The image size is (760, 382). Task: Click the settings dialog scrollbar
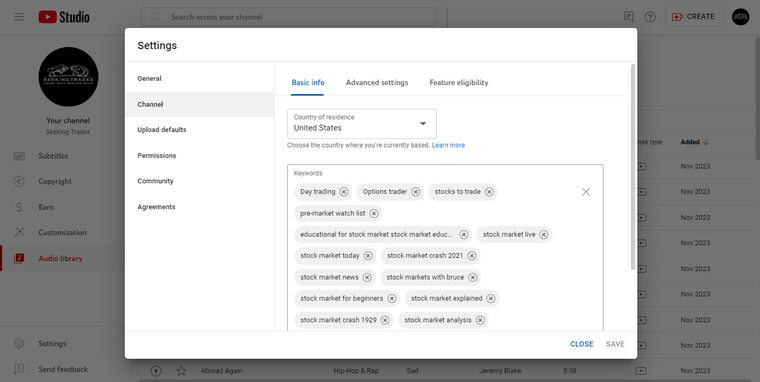pos(633,167)
